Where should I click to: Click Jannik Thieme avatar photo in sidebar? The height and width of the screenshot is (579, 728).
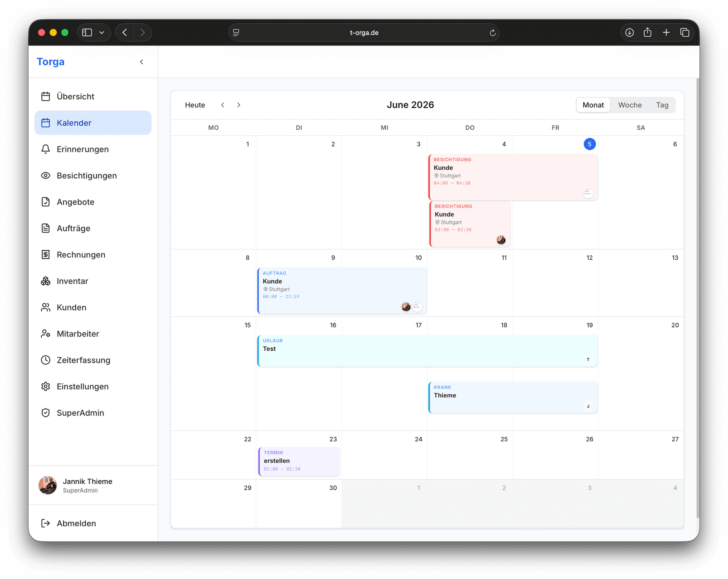(x=48, y=485)
